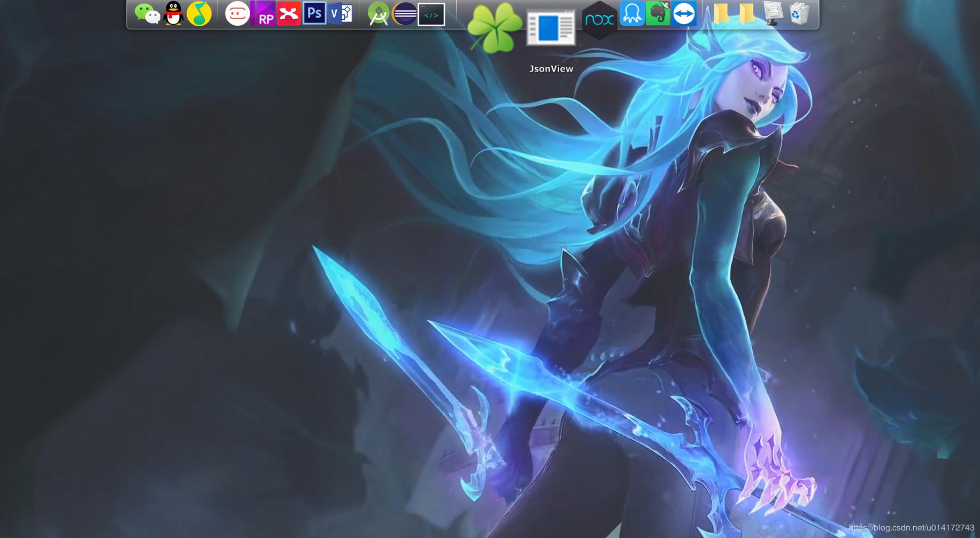Launch Adobe Photoshop
This screenshot has height=538, width=980.
(x=314, y=13)
